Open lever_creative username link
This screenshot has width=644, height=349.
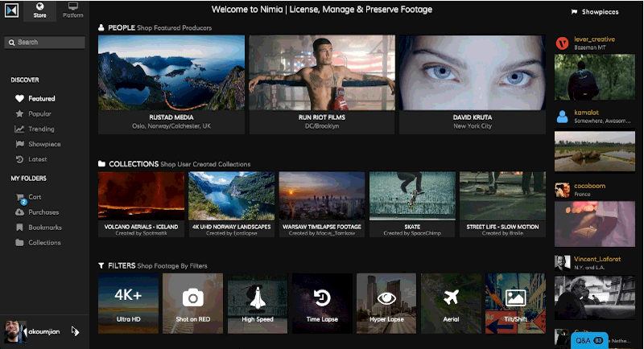[x=594, y=39]
